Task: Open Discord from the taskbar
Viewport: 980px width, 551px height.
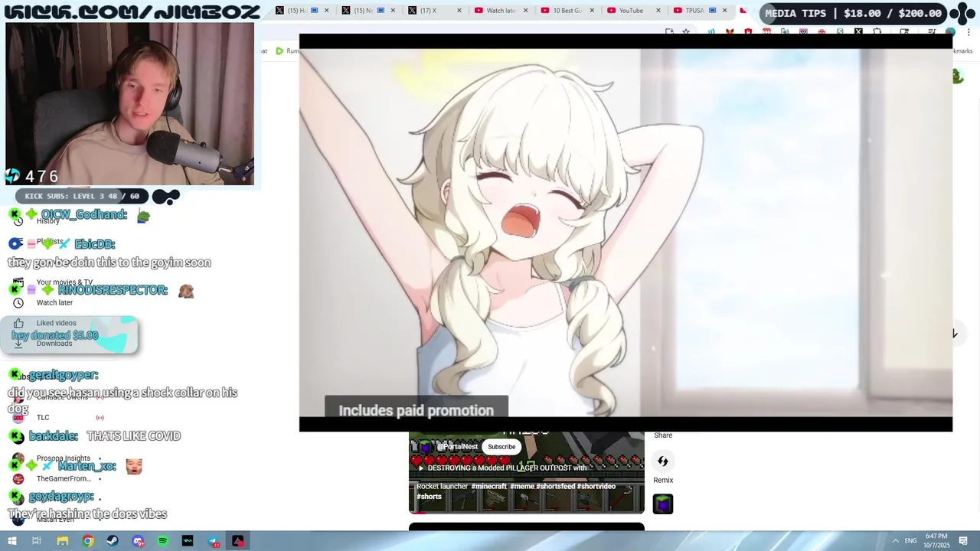Action: 138,541
